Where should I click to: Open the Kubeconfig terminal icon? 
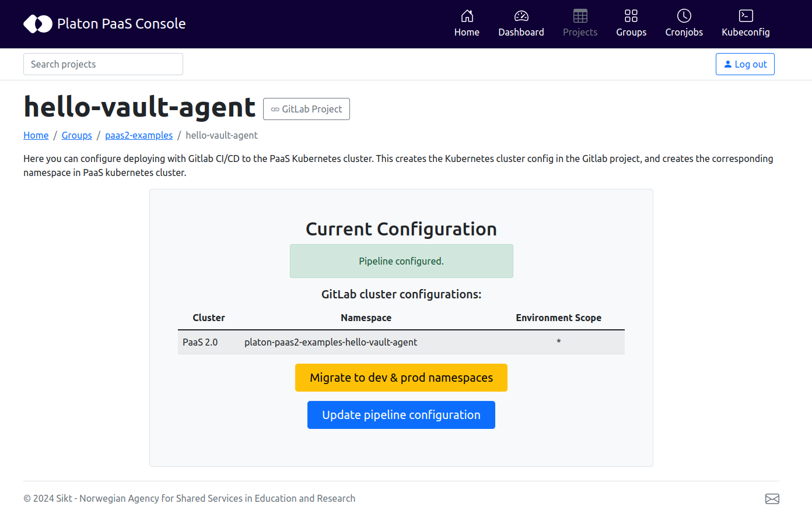[x=746, y=16]
